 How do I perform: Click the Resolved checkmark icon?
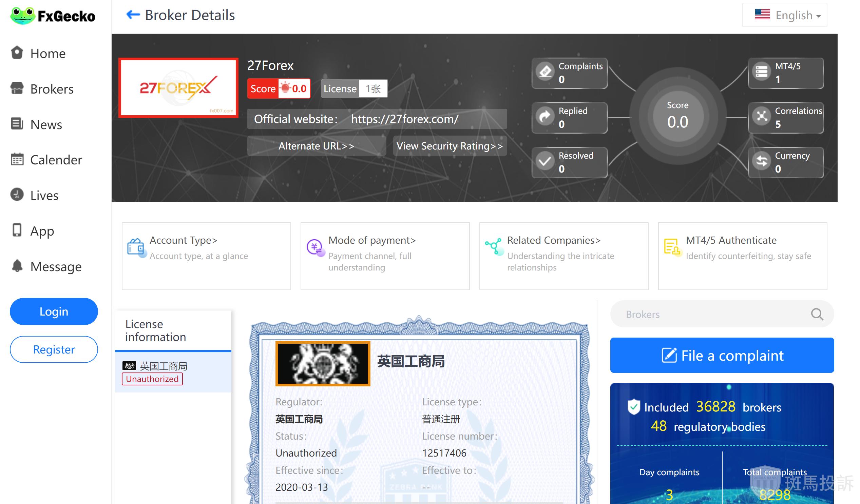coord(546,161)
